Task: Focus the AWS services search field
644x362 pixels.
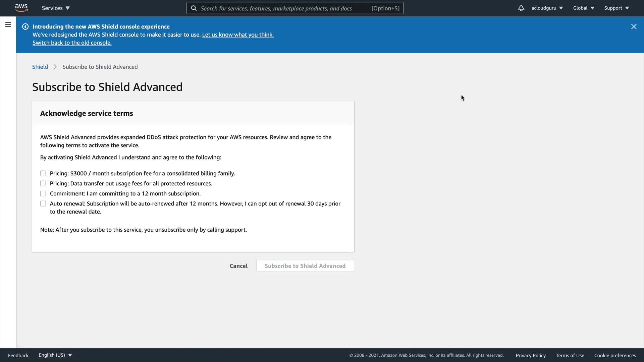Action: pyautogui.click(x=285, y=8)
